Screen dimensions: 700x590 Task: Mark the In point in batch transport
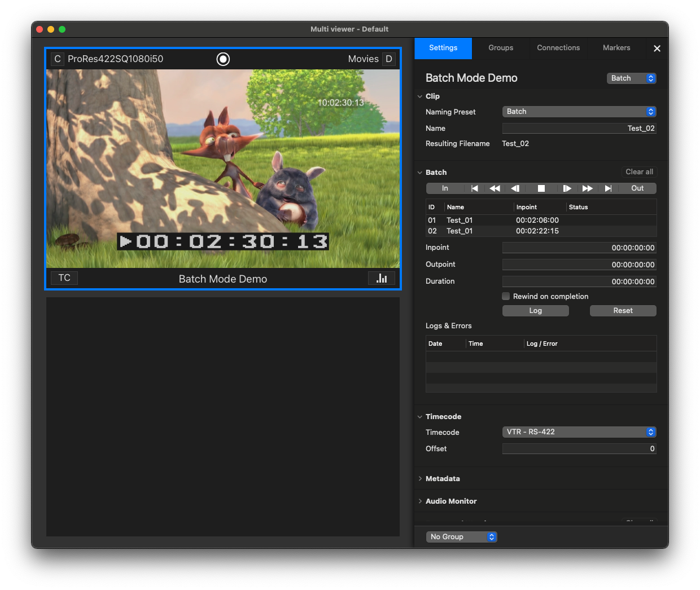(445, 188)
